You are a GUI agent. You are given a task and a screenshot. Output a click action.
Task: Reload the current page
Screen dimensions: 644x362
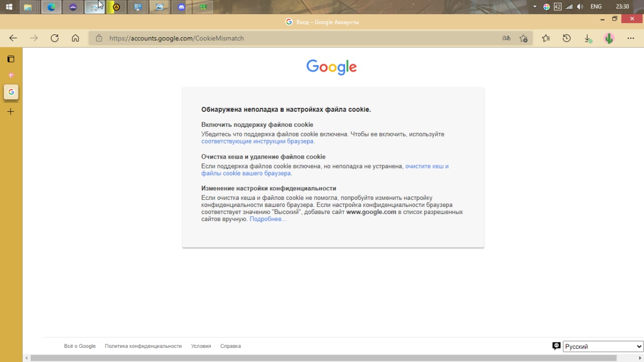[x=55, y=38]
